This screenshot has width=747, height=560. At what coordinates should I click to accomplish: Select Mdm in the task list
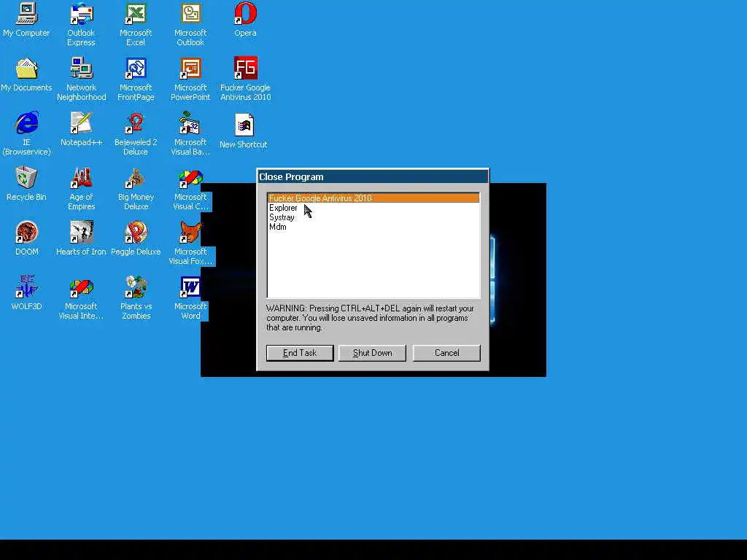point(373,227)
